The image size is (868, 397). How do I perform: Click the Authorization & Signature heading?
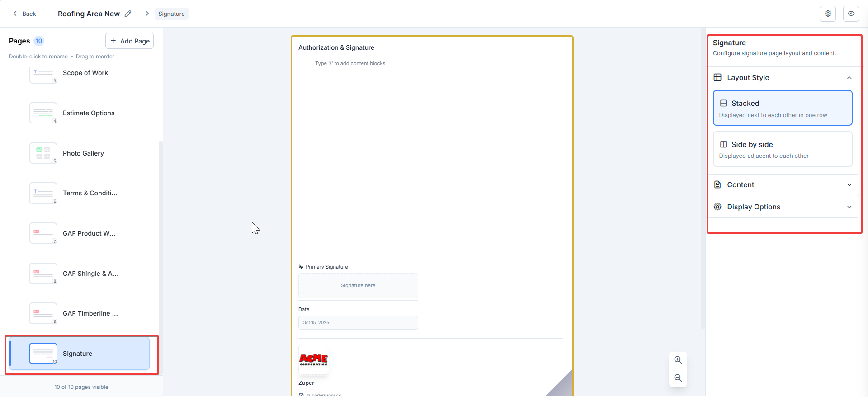(x=336, y=47)
